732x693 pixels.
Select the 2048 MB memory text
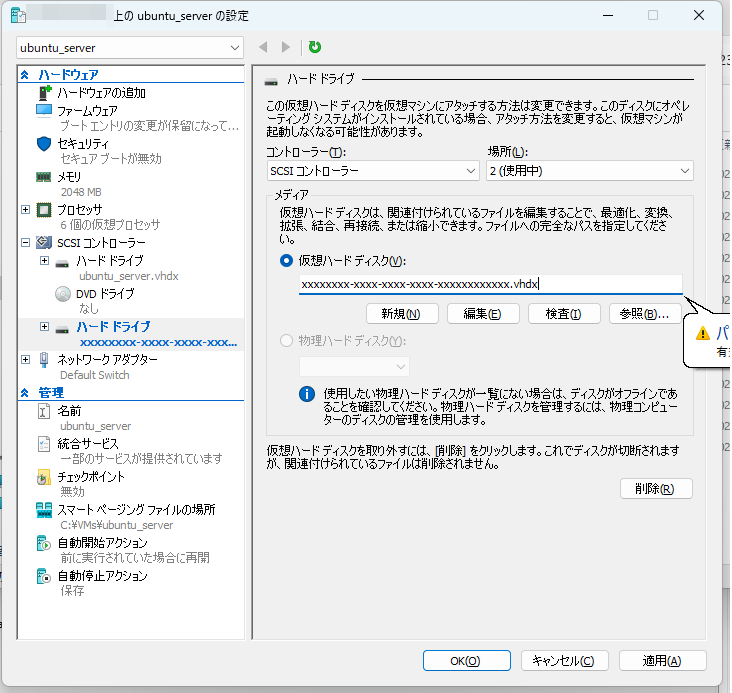point(81,192)
